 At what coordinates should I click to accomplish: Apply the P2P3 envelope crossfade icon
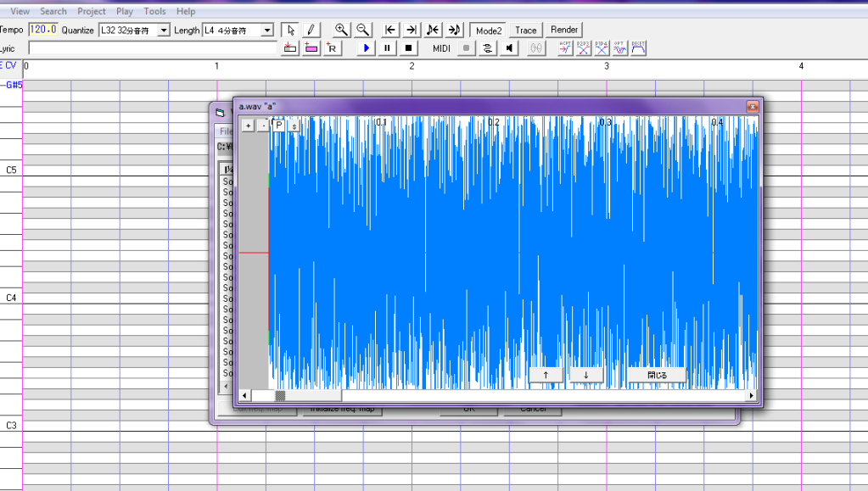click(x=583, y=48)
